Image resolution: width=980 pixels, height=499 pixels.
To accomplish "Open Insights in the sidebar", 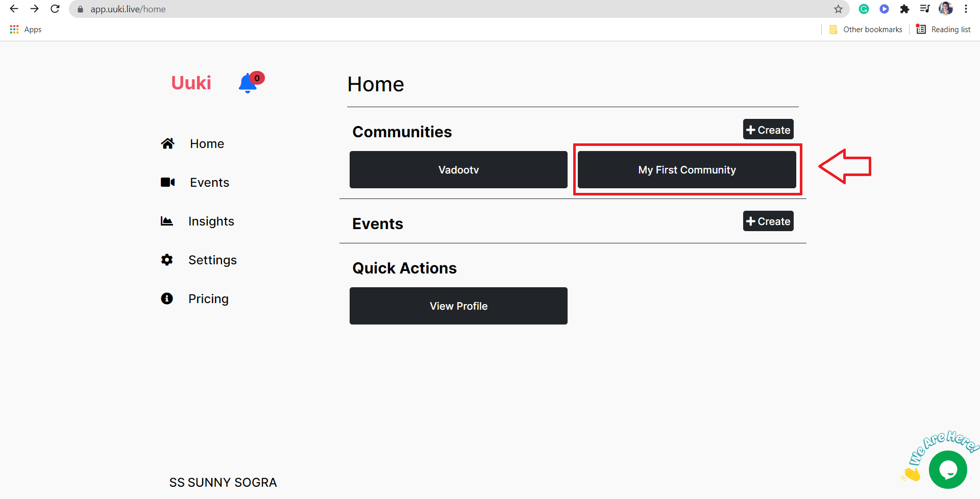I will pos(211,221).
